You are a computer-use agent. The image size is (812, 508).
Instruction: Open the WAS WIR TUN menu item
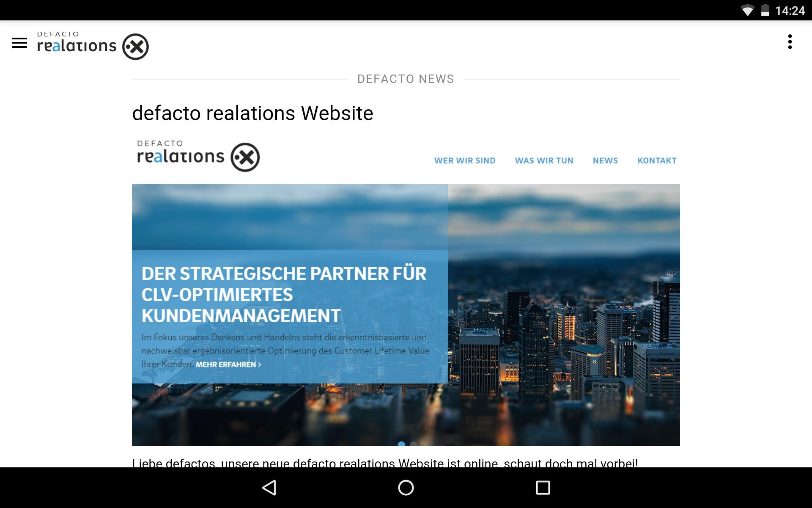[544, 161]
